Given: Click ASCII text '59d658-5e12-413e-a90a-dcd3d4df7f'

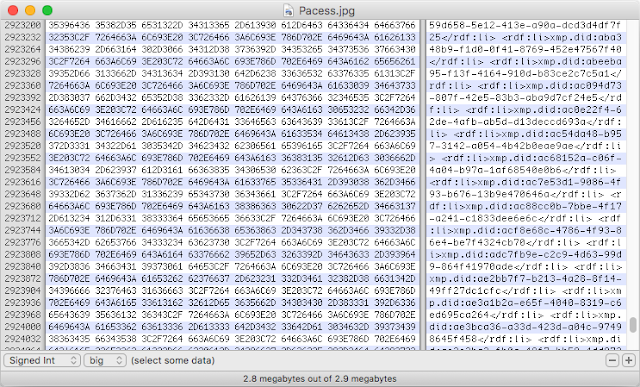Looking at the screenshot, I should 525,25.
